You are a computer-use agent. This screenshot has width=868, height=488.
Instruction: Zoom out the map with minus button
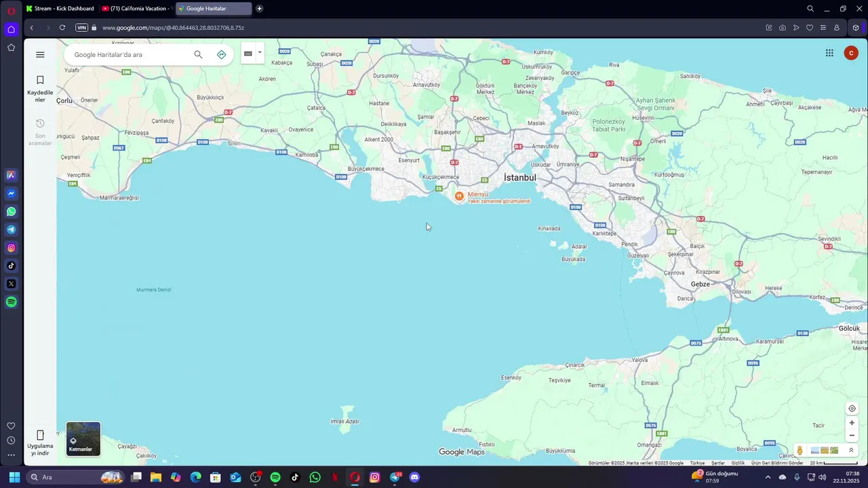click(852, 436)
